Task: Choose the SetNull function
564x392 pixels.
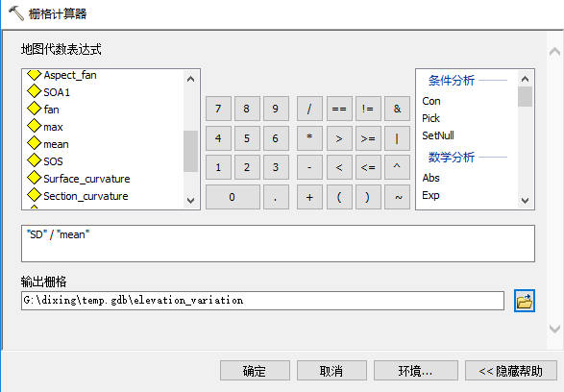Action: (438, 135)
